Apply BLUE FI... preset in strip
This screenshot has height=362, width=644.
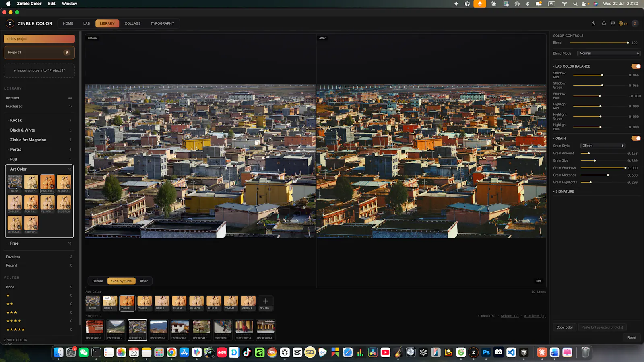pyautogui.click(x=214, y=303)
